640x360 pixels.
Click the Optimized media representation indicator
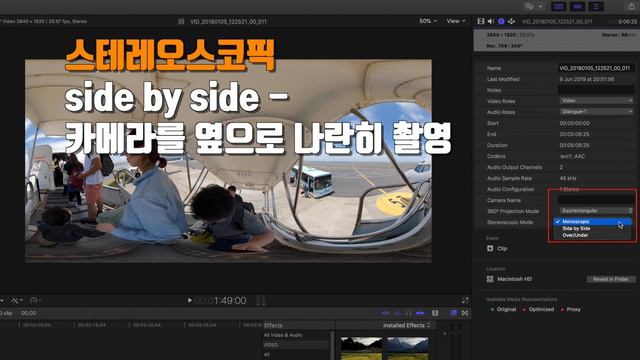point(538,309)
